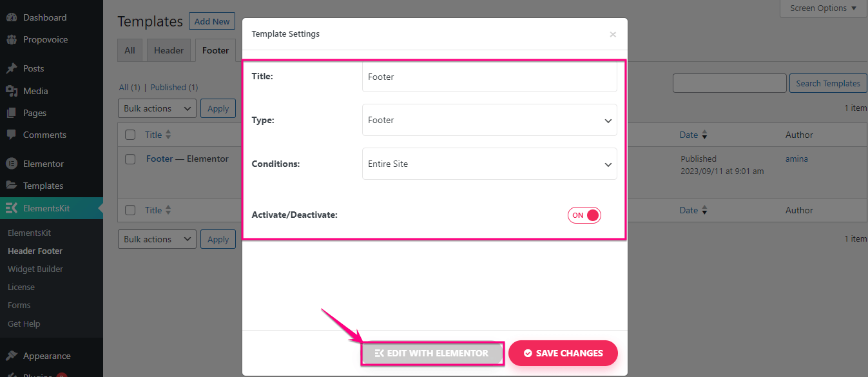Viewport: 868px width, 377px height.
Task: Click into the Title input field
Action: pyautogui.click(x=489, y=77)
